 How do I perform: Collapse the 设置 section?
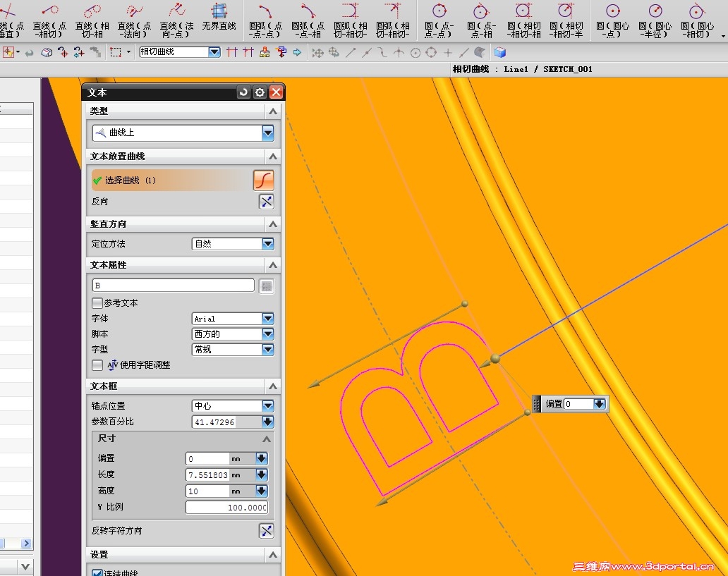(x=273, y=555)
